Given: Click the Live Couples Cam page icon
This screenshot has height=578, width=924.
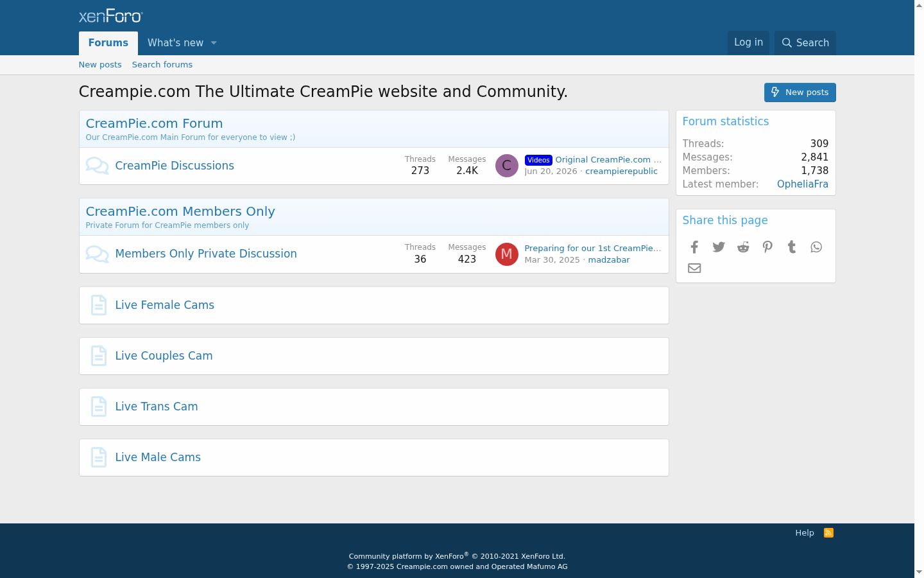Looking at the screenshot, I should (98, 356).
